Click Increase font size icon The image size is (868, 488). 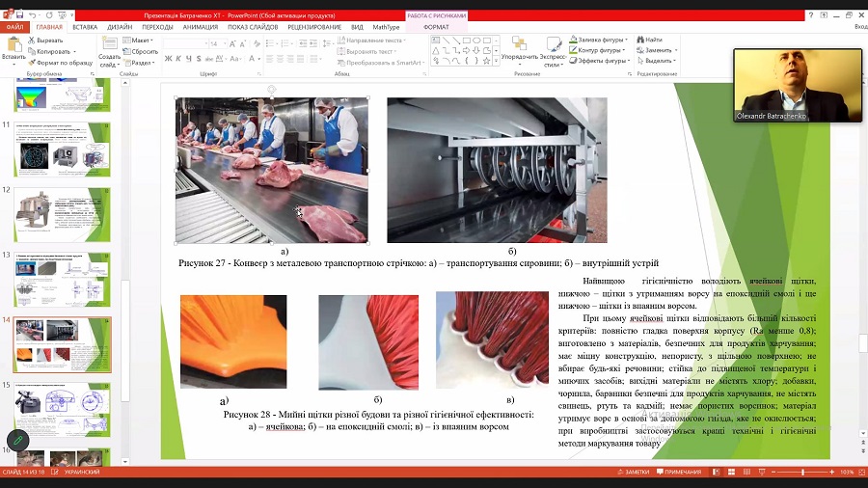(232, 43)
